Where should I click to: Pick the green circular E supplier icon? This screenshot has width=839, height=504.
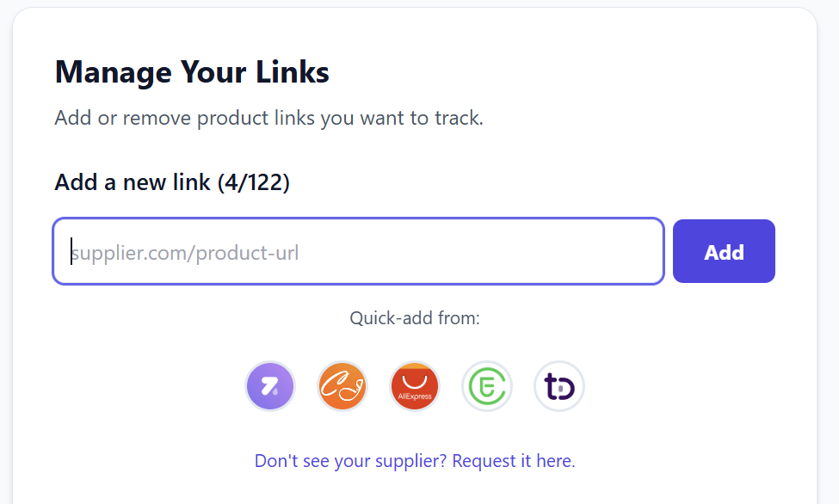pos(487,386)
